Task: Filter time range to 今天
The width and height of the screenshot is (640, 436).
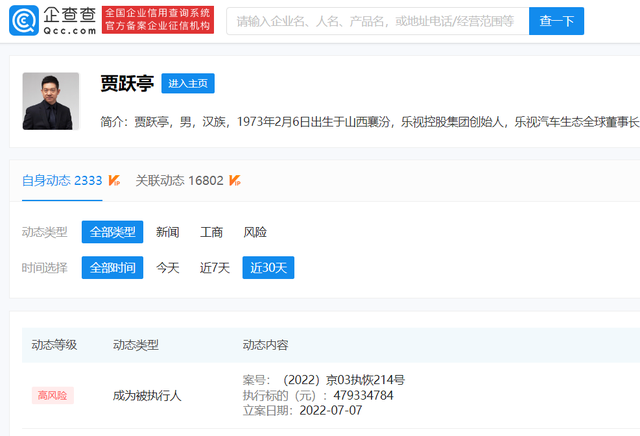Action: point(168,268)
